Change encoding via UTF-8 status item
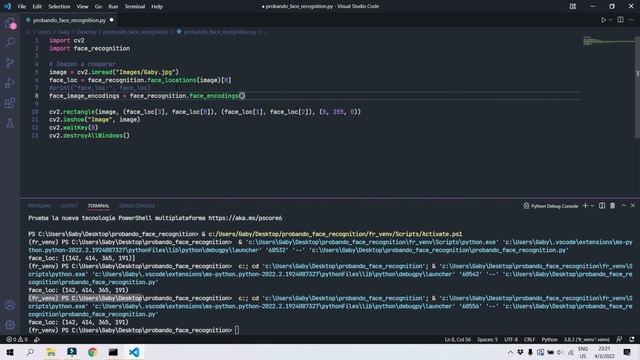 pyautogui.click(x=511, y=339)
